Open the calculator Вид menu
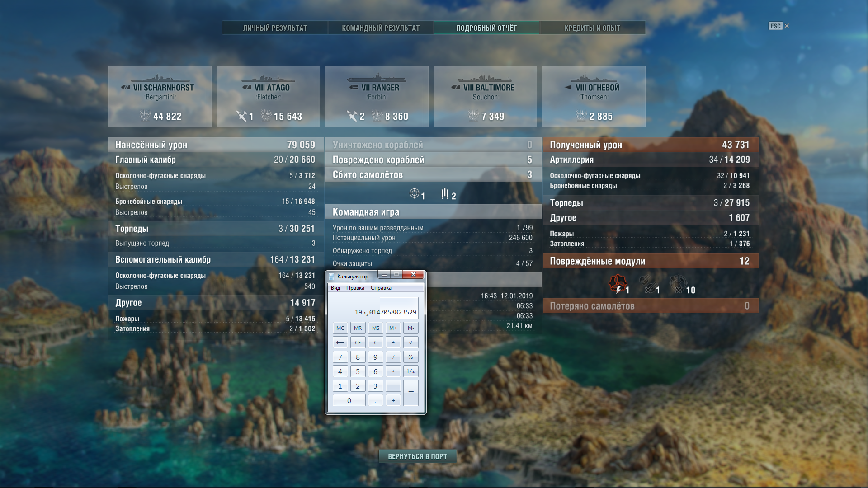This screenshot has width=868, height=488. (x=335, y=288)
